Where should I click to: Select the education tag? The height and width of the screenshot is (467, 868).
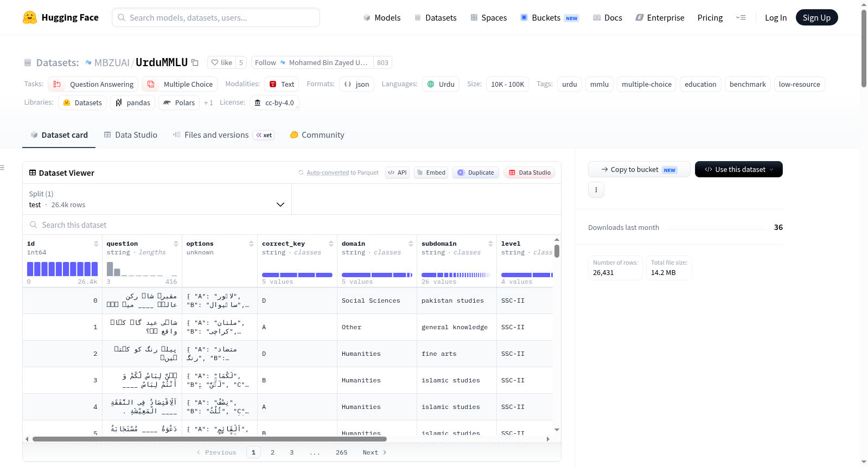coord(700,84)
